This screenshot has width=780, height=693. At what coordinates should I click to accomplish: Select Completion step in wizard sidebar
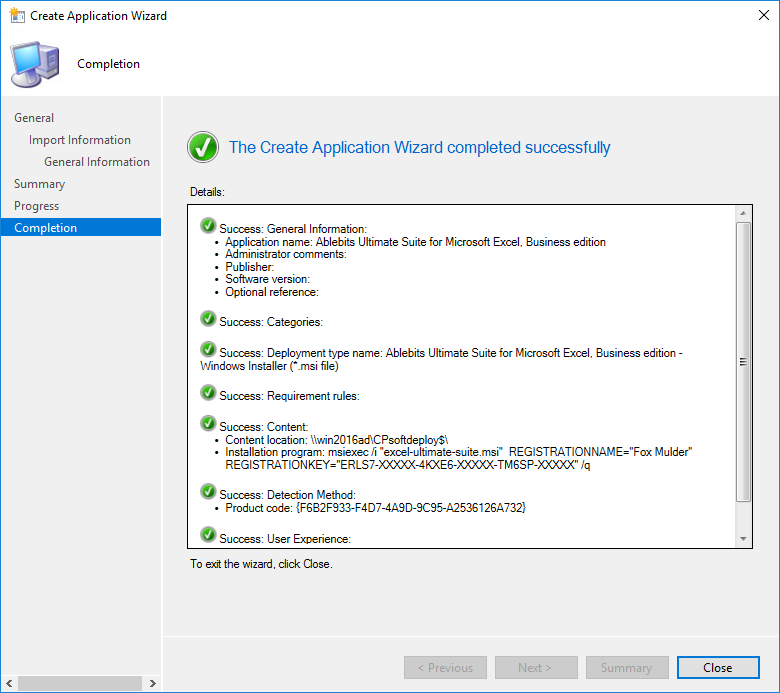point(81,227)
